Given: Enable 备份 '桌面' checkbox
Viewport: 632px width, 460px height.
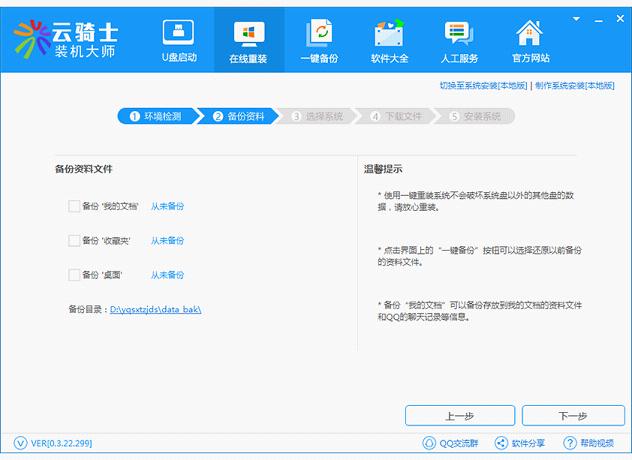Looking at the screenshot, I should 74,275.
